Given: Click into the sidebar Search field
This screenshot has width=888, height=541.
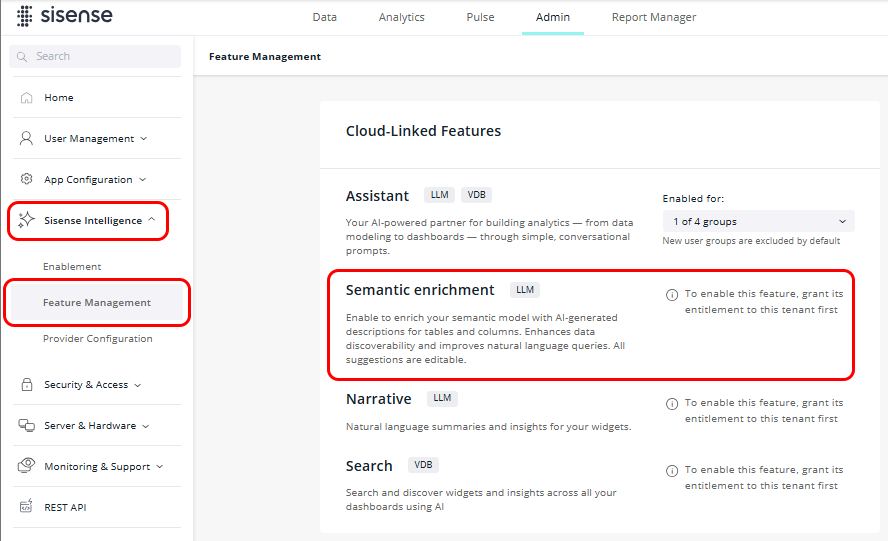Looking at the screenshot, I should pyautogui.click(x=95, y=57).
